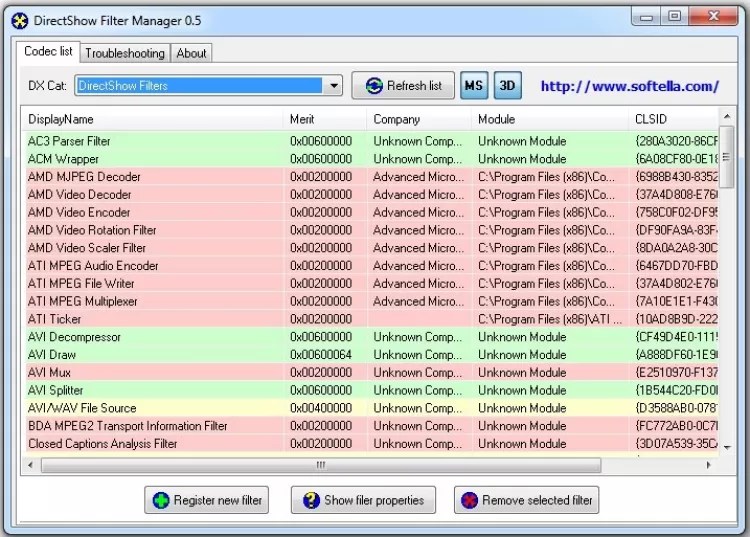Select the AMD Video Scaler Filter row
Screen dimensions: 750x537
pyautogui.click(x=370, y=248)
